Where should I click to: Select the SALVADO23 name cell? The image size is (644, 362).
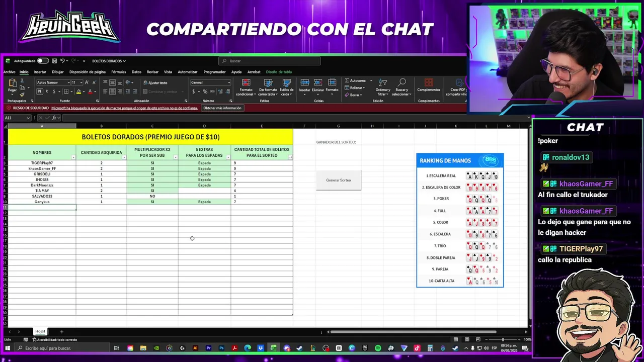[x=42, y=196]
